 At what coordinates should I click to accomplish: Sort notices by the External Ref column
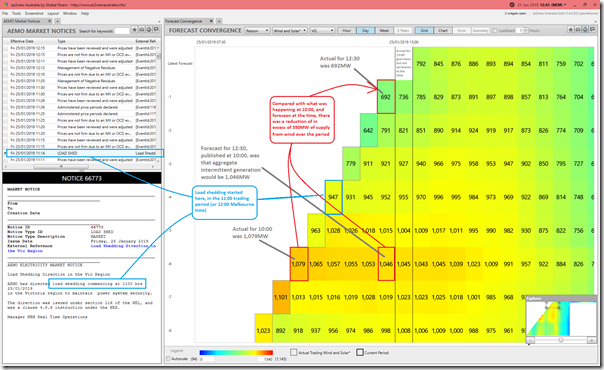145,41
